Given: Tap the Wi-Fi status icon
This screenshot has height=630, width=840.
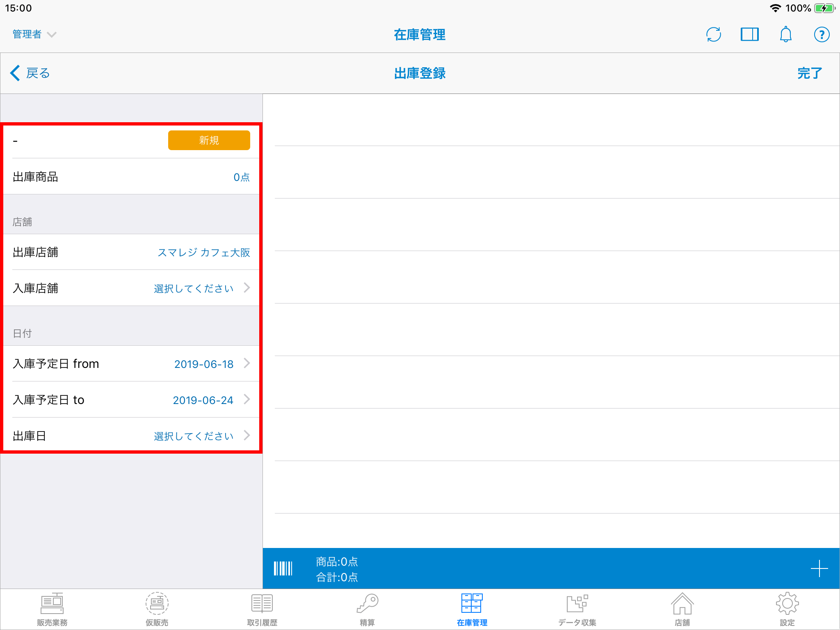Looking at the screenshot, I should [x=775, y=8].
